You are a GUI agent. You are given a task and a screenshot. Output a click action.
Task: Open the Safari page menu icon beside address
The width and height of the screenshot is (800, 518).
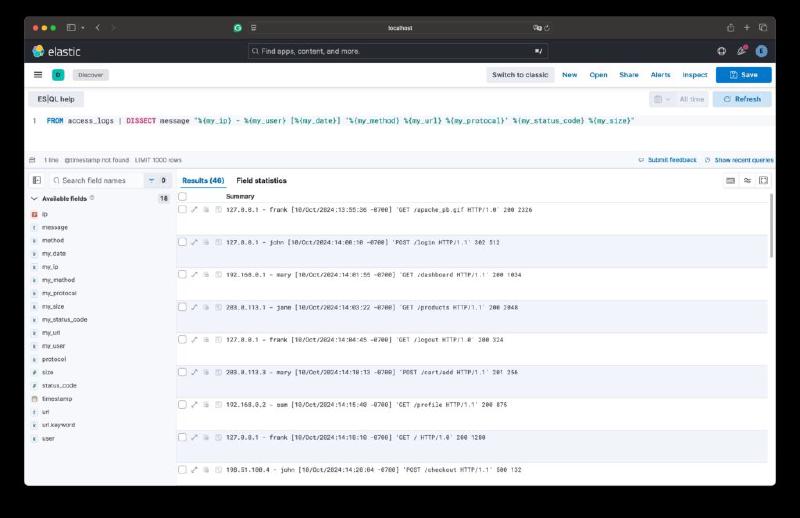coord(254,28)
